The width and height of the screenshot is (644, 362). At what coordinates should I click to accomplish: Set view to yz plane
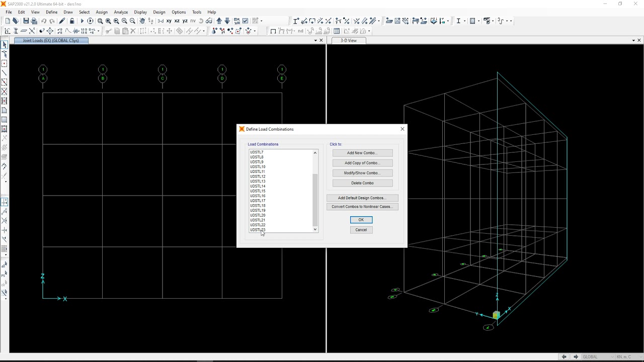185,21
